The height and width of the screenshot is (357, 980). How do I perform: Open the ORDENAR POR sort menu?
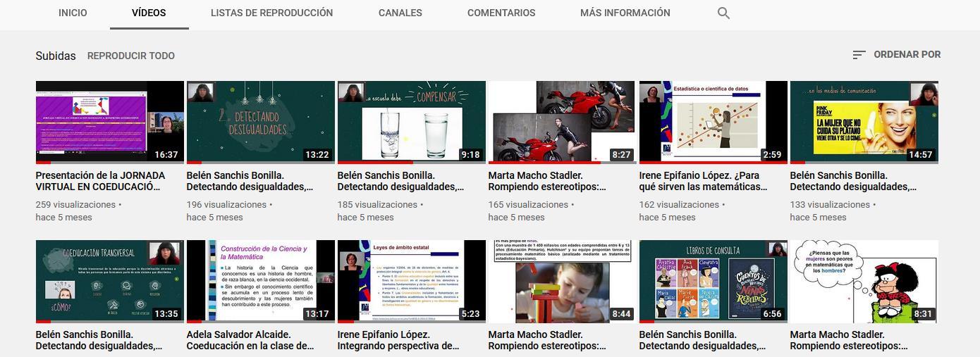pos(896,54)
